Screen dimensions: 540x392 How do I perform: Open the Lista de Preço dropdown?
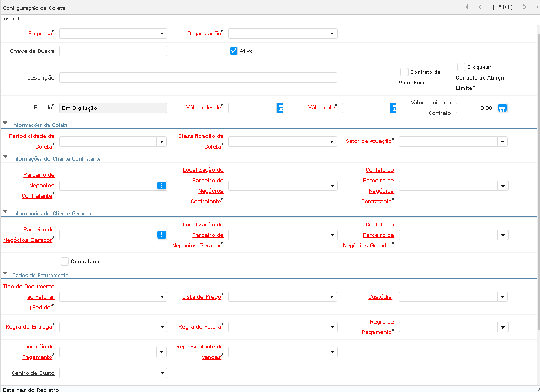pos(332,297)
